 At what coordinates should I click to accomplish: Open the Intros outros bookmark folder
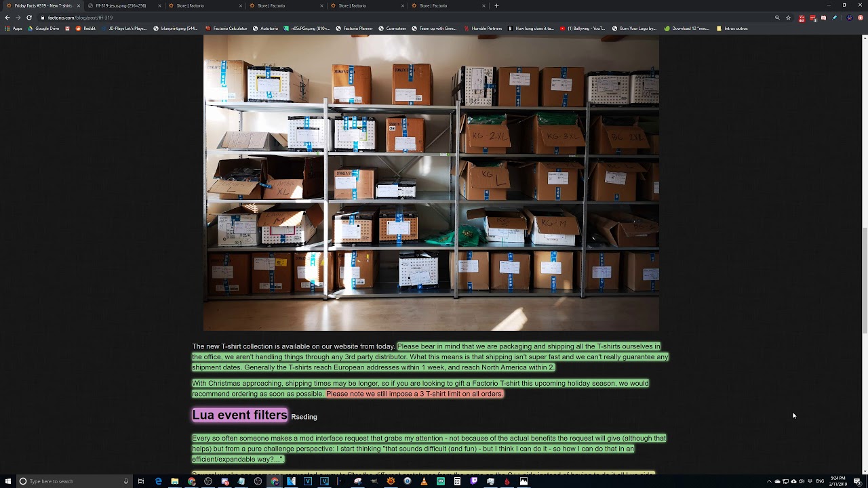point(732,28)
